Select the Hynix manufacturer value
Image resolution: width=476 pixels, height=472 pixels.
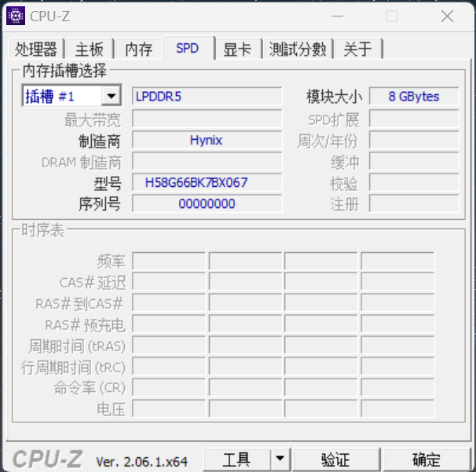click(207, 140)
